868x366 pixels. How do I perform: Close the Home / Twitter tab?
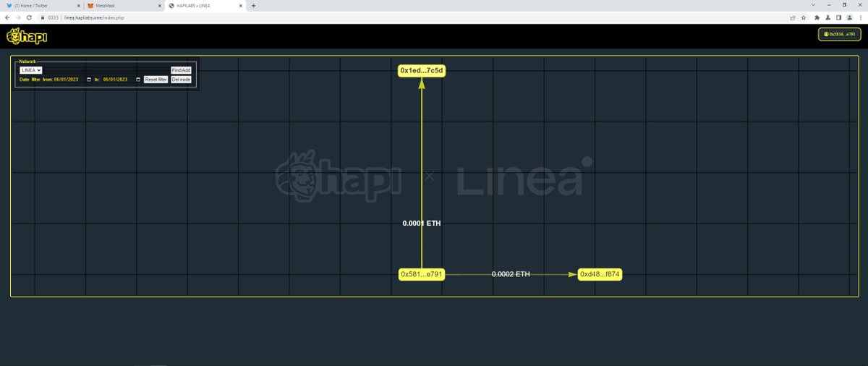pos(77,5)
